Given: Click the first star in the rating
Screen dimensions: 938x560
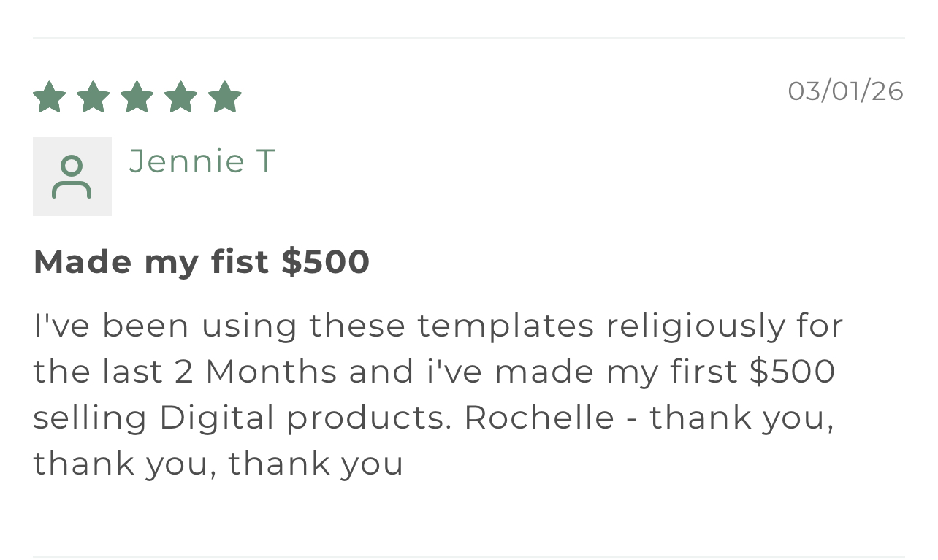Looking at the screenshot, I should coord(50,97).
